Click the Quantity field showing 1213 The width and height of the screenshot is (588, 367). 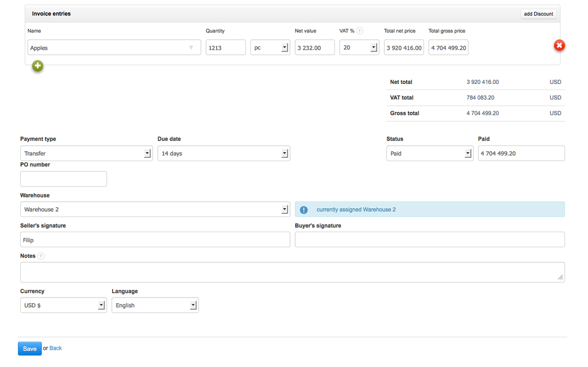tap(225, 48)
